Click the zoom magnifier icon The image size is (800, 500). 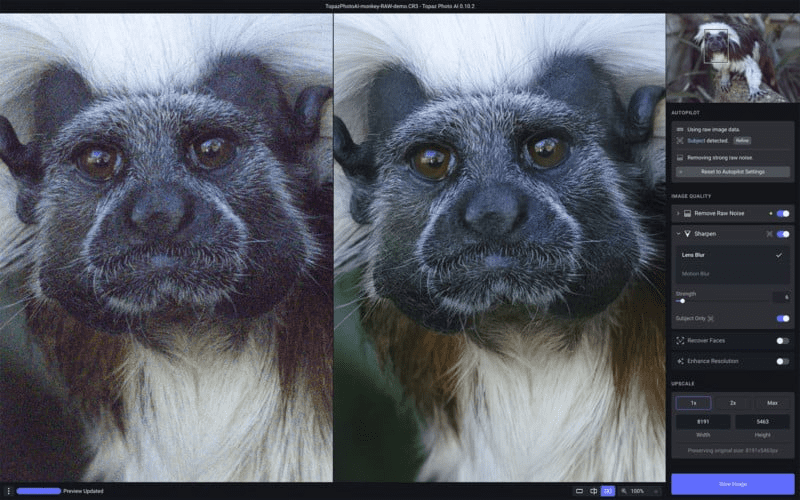click(624, 491)
